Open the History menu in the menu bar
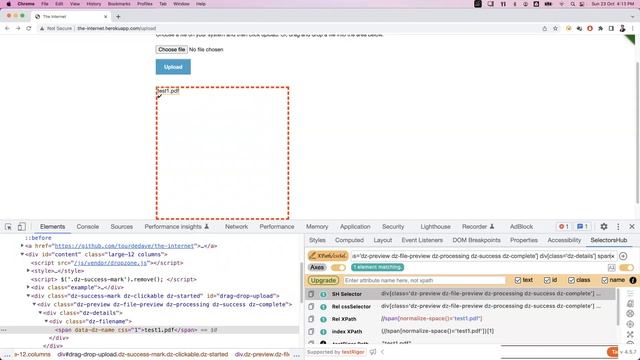This screenshot has width=640, height=360. 93,4
